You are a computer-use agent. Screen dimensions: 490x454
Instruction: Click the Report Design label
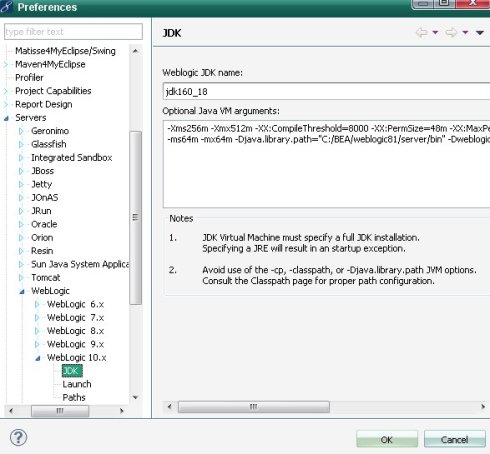pos(44,104)
